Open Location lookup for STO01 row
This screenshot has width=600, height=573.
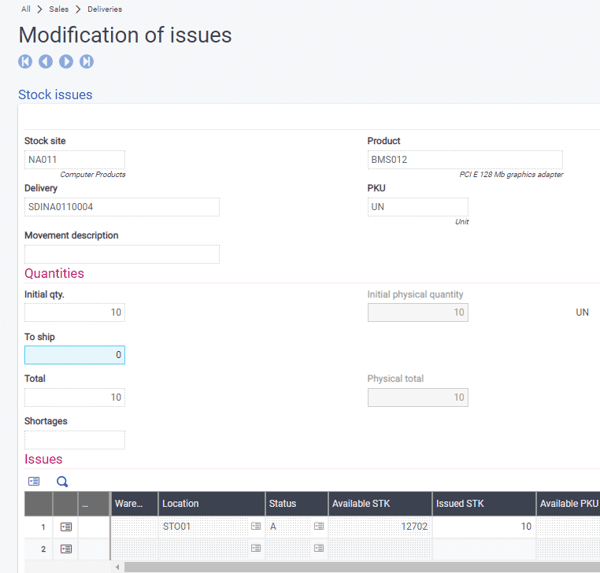pyautogui.click(x=255, y=526)
